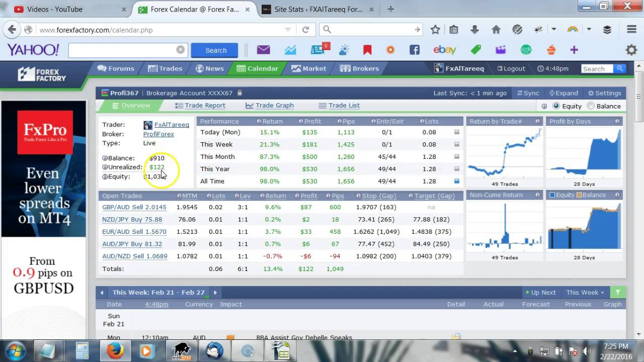Screen dimensions: 644x362
Task: Open AUD/NZD Sell 1.0689 trade
Action: [135, 256]
